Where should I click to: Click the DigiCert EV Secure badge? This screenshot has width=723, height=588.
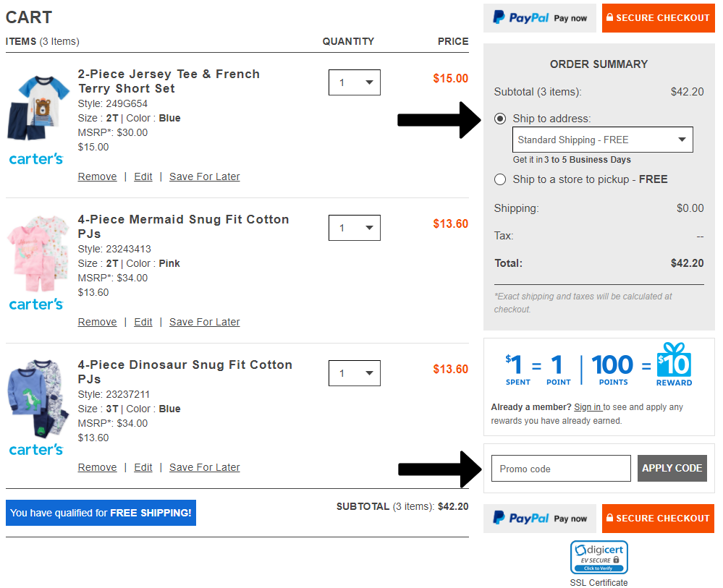pyautogui.click(x=599, y=558)
